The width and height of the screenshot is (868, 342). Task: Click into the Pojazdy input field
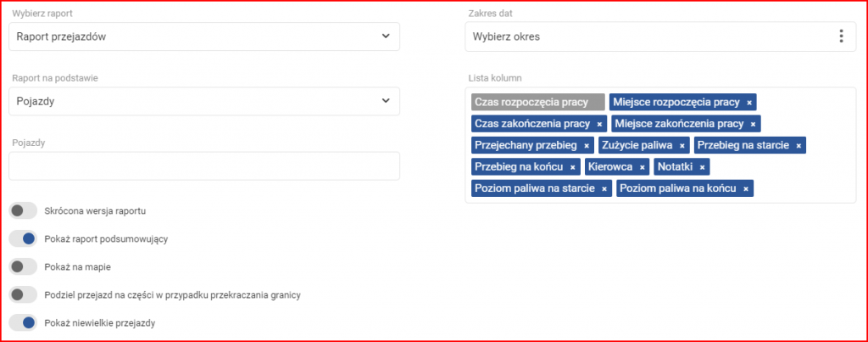(204, 165)
